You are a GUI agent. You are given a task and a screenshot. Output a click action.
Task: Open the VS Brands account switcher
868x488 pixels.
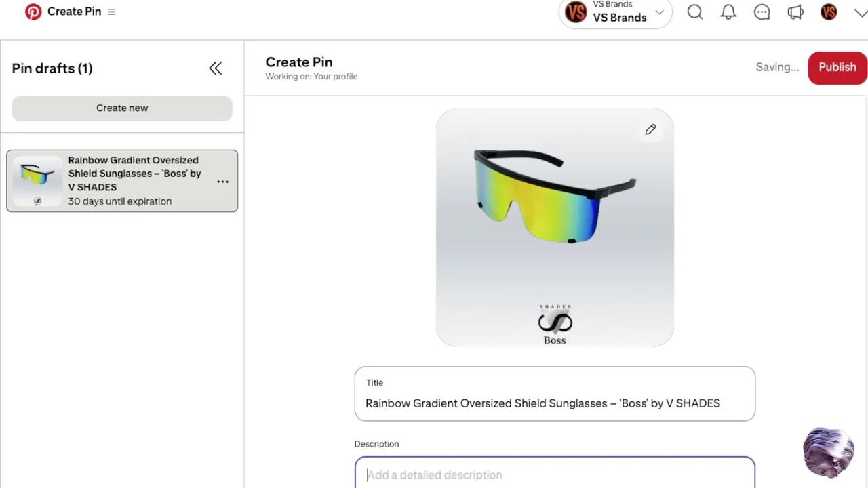coord(616,13)
